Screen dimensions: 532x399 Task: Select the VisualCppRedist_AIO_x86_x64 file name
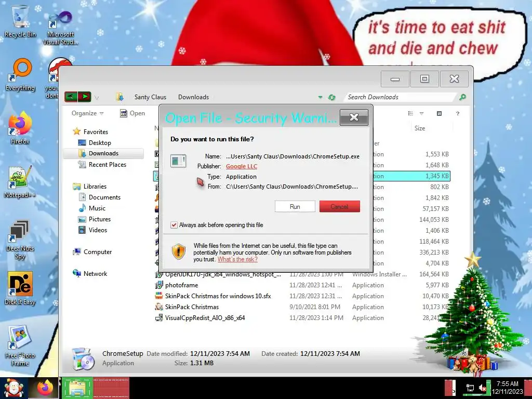point(205,317)
